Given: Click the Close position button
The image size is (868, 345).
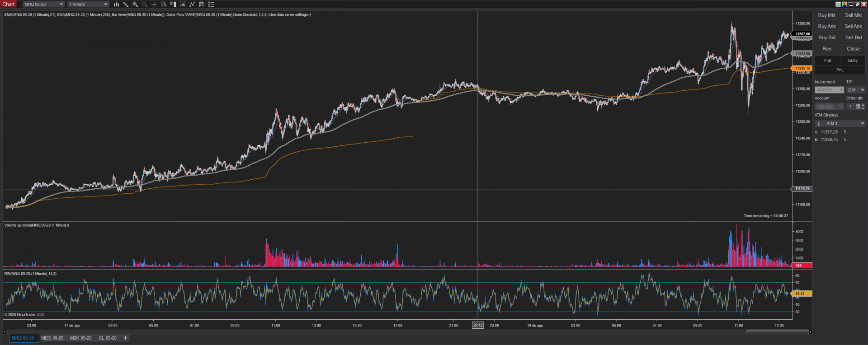Looking at the screenshot, I should click(x=853, y=49).
